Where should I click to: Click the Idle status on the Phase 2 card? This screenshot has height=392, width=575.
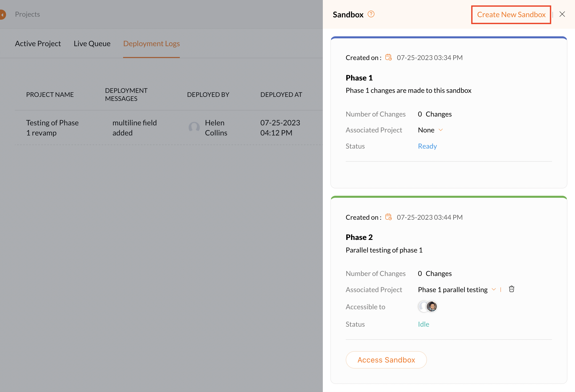click(x=423, y=324)
